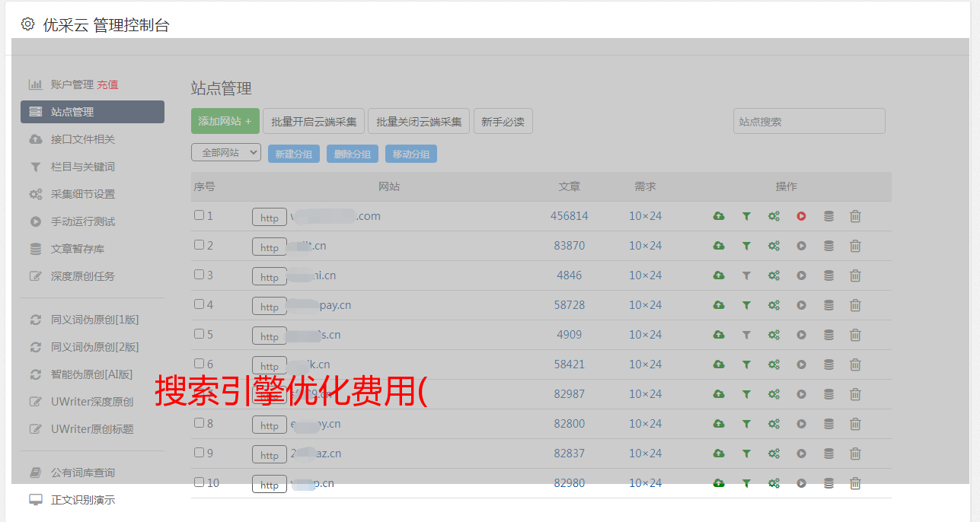Click trash icon in row 1
980x522 pixels.
coord(855,216)
